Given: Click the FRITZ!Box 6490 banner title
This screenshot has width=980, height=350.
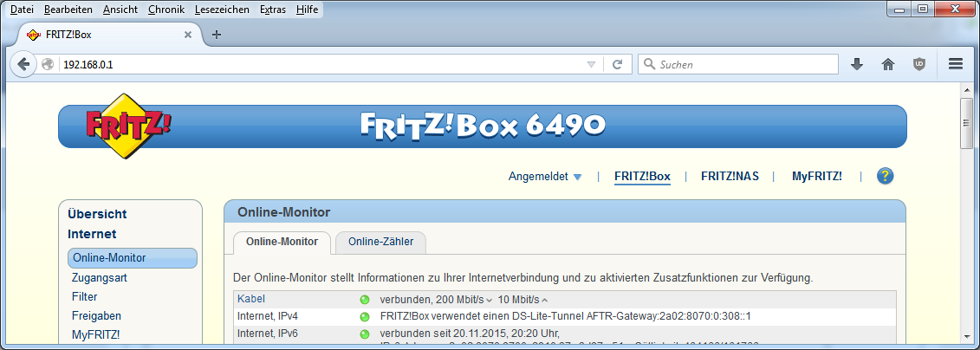Looking at the screenshot, I should tap(483, 126).
